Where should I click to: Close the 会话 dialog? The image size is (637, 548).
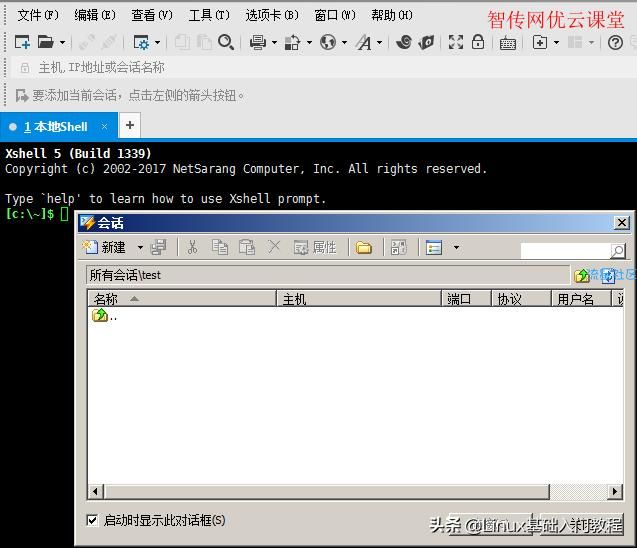point(622,223)
